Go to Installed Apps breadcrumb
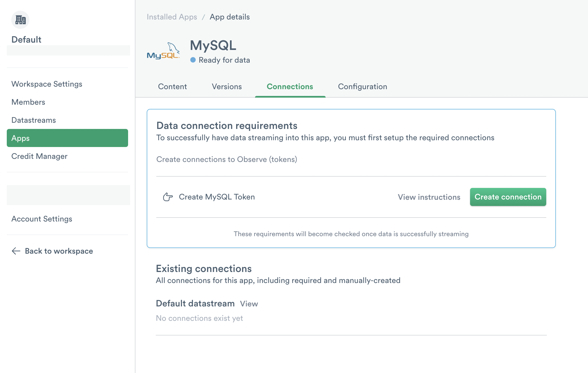Screen dimensions: 588x373 tap(172, 17)
